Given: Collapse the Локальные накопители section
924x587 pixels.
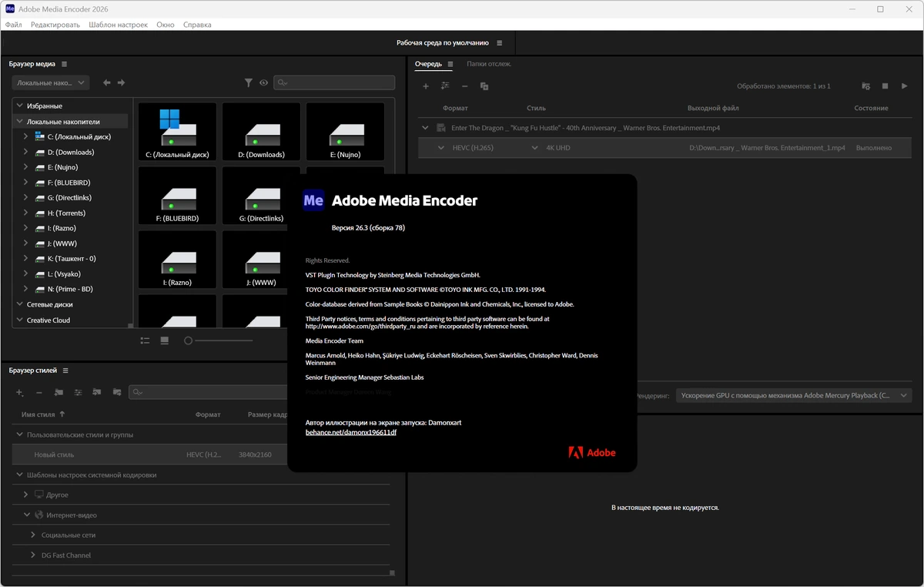Looking at the screenshot, I should (x=19, y=122).
